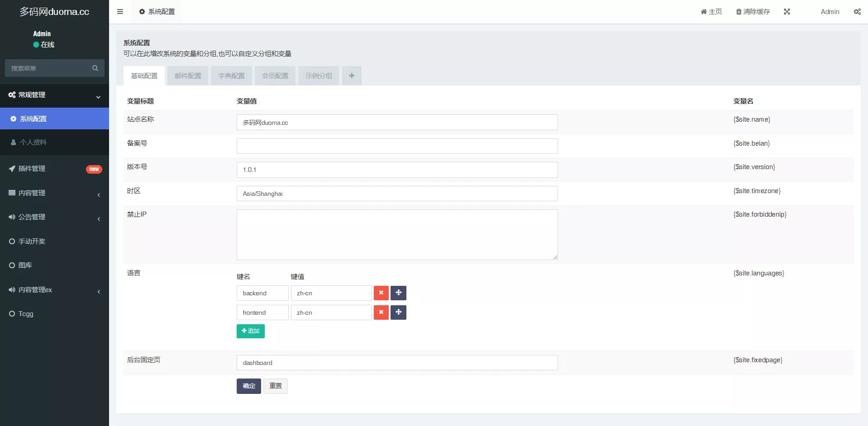Click 追加 to add a language row
Screen dimensions: 868x426
[250, 331]
